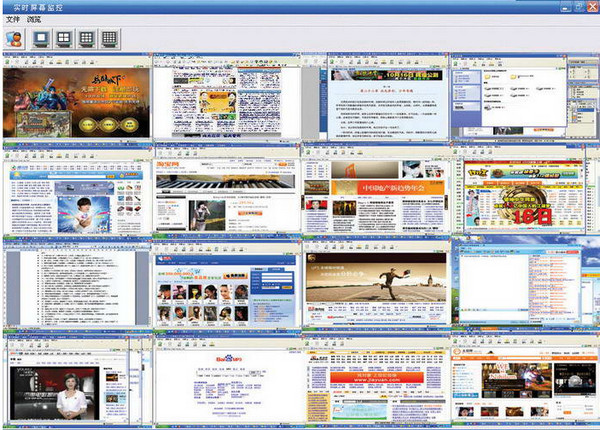This screenshot has height=430, width=600.
Task: Open the warrior game poster screen thumbnail
Action: (76, 100)
